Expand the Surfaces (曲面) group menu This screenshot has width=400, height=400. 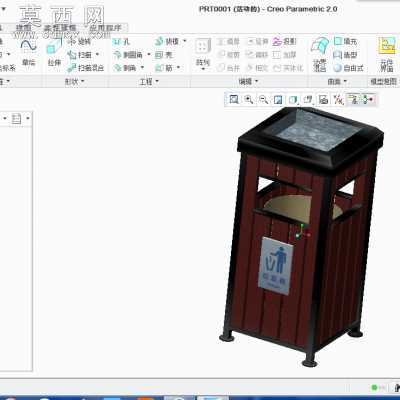click(x=337, y=81)
